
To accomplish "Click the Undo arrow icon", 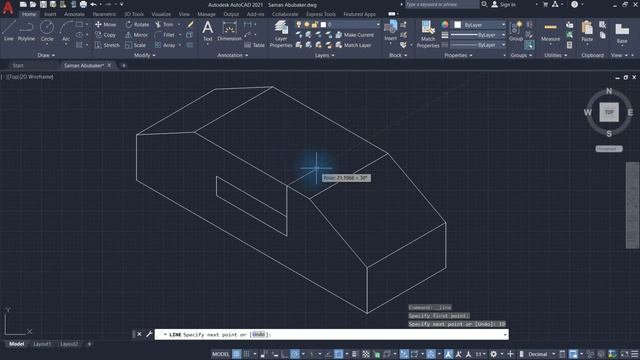I will pos(93,4).
